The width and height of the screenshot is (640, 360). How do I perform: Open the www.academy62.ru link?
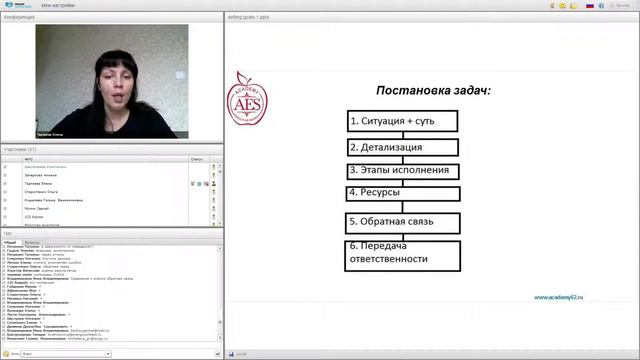pyautogui.click(x=558, y=298)
